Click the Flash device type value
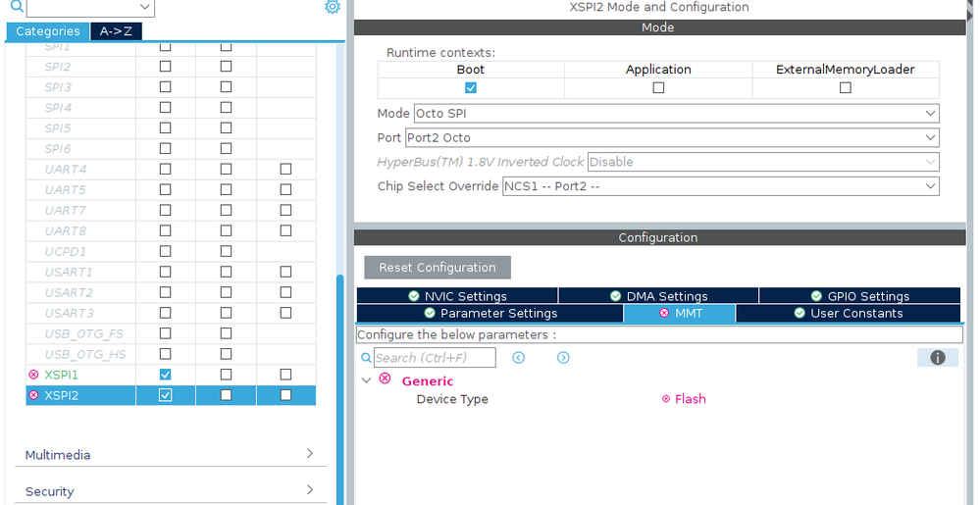 pyautogui.click(x=690, y=399)
